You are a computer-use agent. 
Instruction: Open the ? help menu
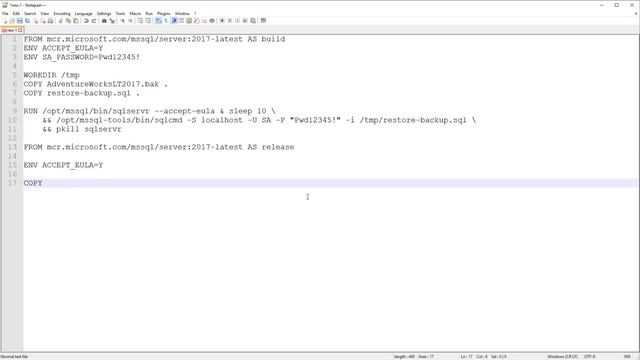[x=195, y=13]
